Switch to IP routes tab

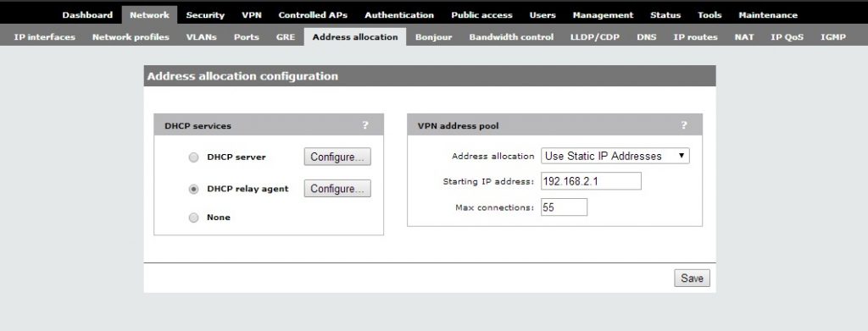695,37
